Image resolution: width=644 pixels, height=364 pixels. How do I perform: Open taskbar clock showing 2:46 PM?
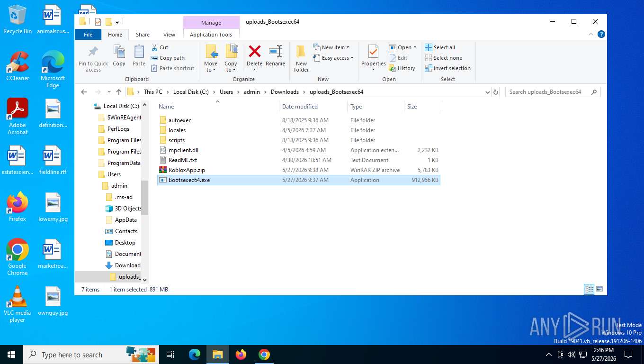603,355
